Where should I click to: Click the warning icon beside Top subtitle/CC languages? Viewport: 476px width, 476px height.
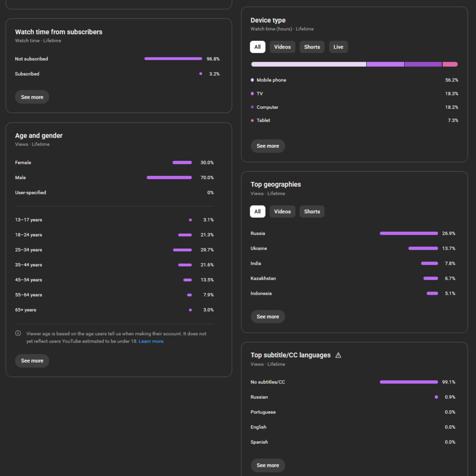tap(338, 355)
